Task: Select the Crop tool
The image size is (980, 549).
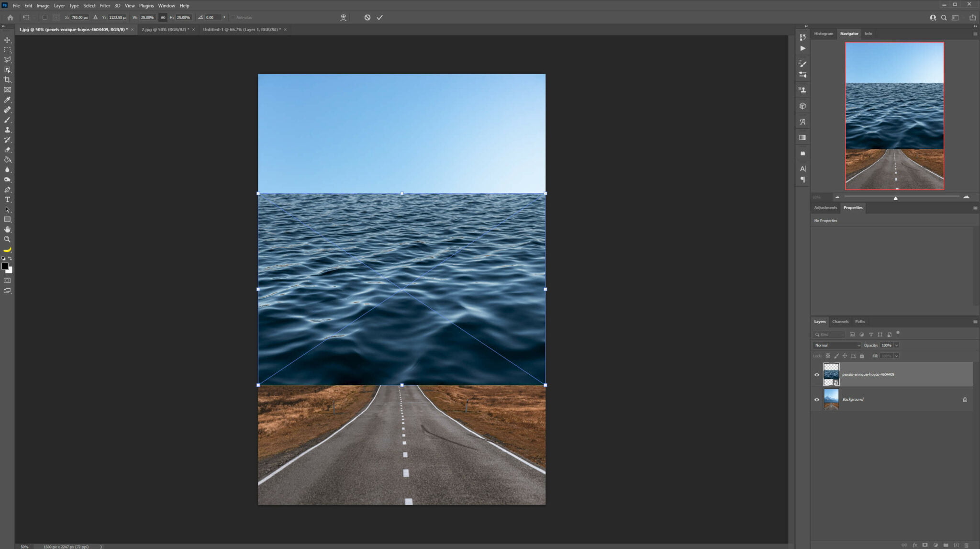Action: coord(8,80)
